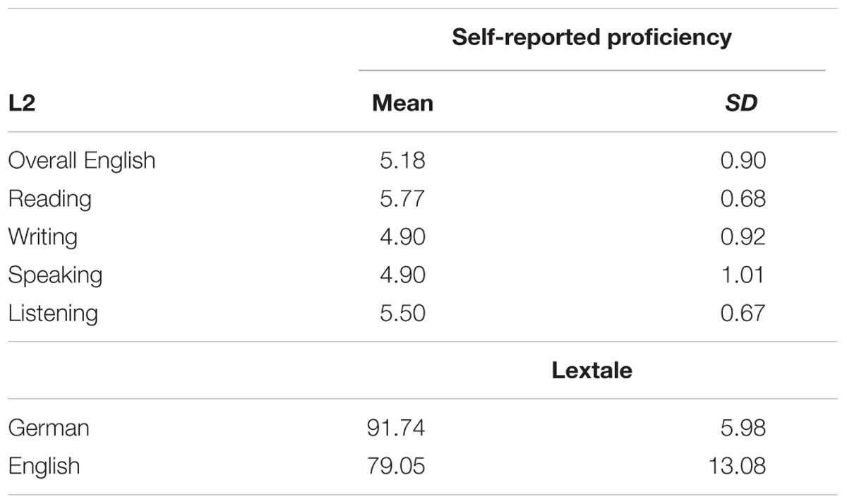Click the 'Self-reported proficiency' header
847x504 pixels.
pyautogui.click(x=591, y=37)
